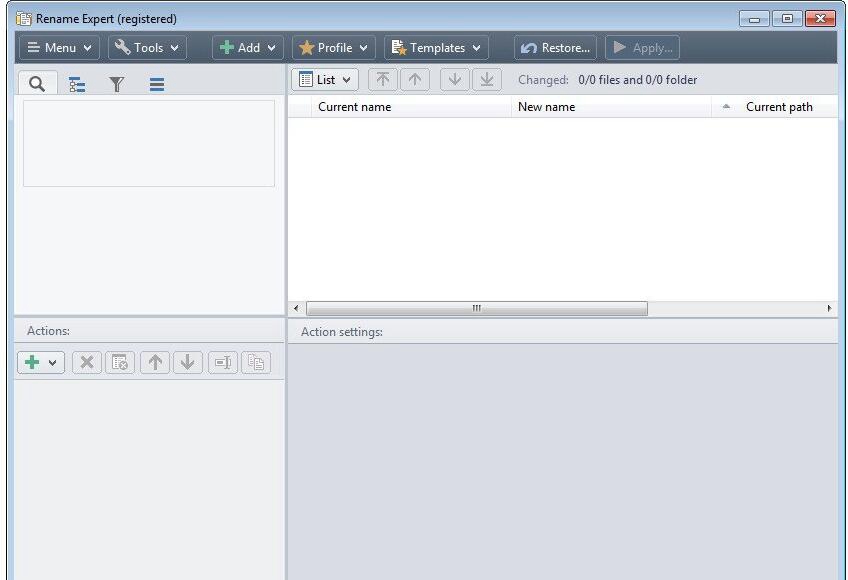Switch to the list lines tab
This screenshot has height=580, width=848.
tap(157, 84)
